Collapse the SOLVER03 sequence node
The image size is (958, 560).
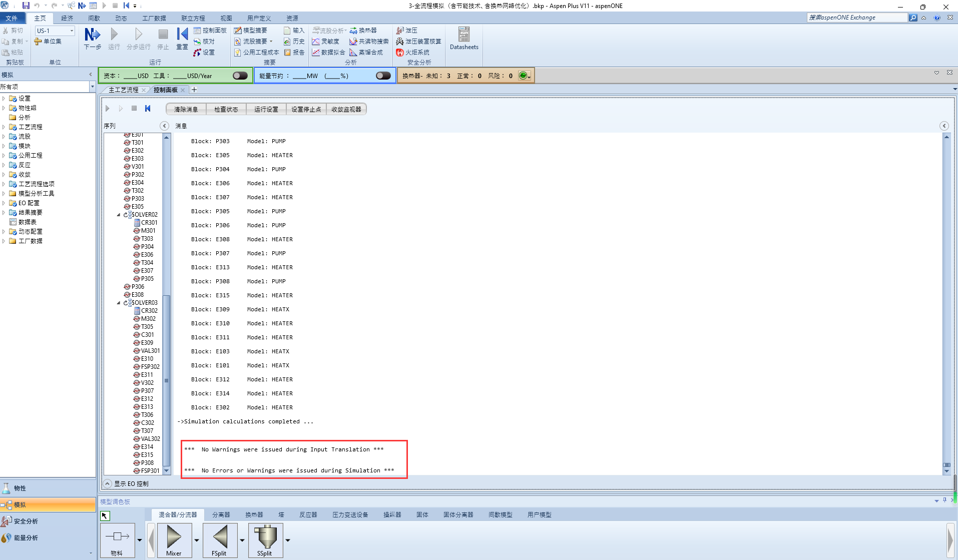[119, 303]
